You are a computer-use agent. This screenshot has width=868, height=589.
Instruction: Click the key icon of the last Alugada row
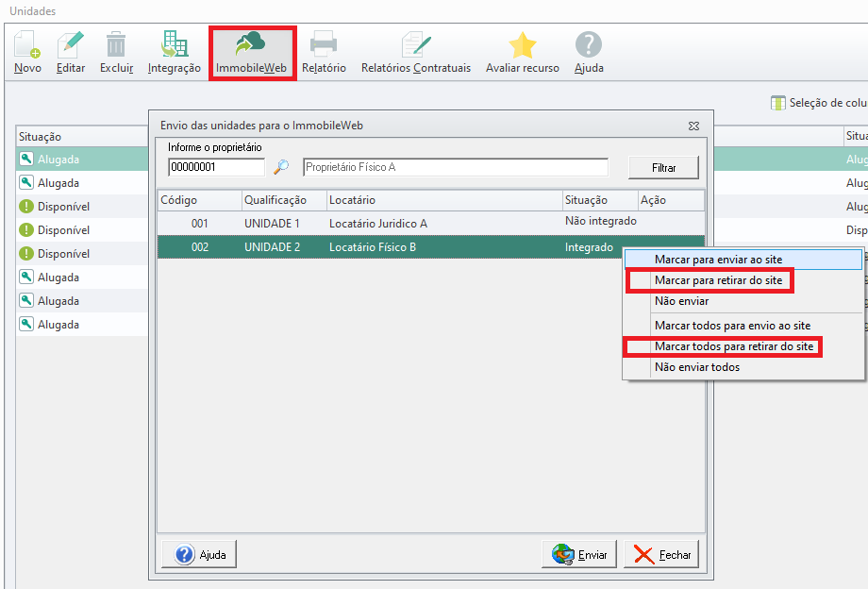[x=26, y=324]
